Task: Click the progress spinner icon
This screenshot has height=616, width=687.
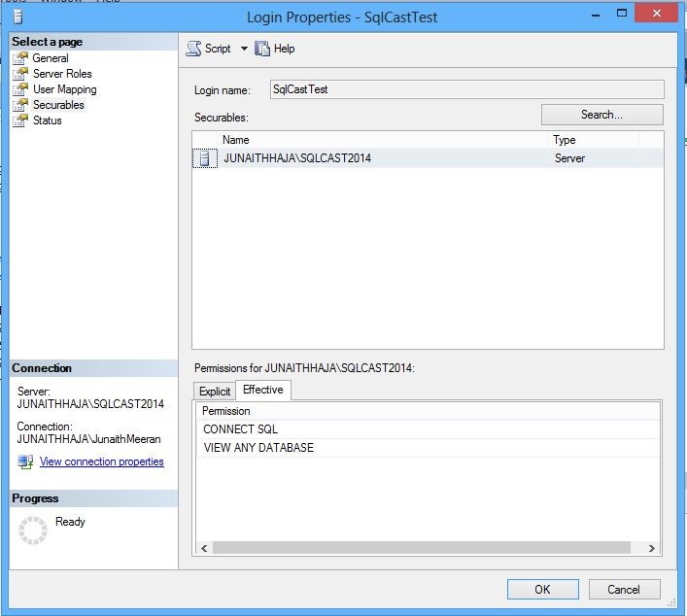Action: pos(33,530)
